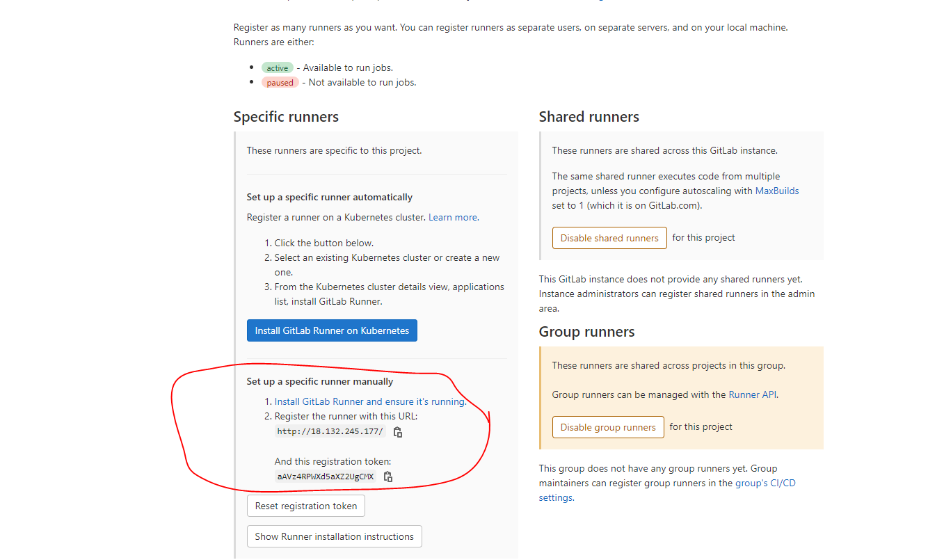Image resolution: width=944 pixels, height=560 pixels.
Task: Click 'Set up a specific runner automatically' heading
Action: coord(330,197)
